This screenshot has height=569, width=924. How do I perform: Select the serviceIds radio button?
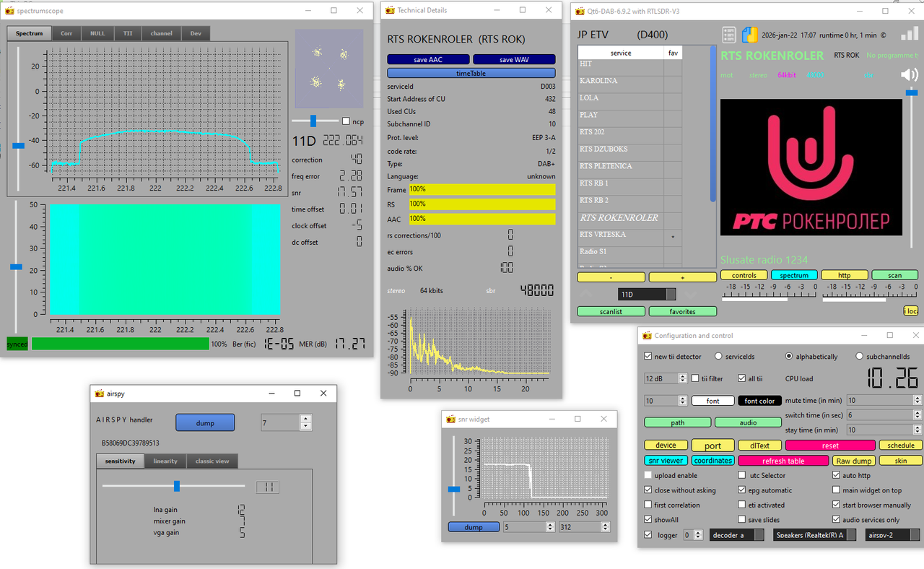click(x=718, y=357)
